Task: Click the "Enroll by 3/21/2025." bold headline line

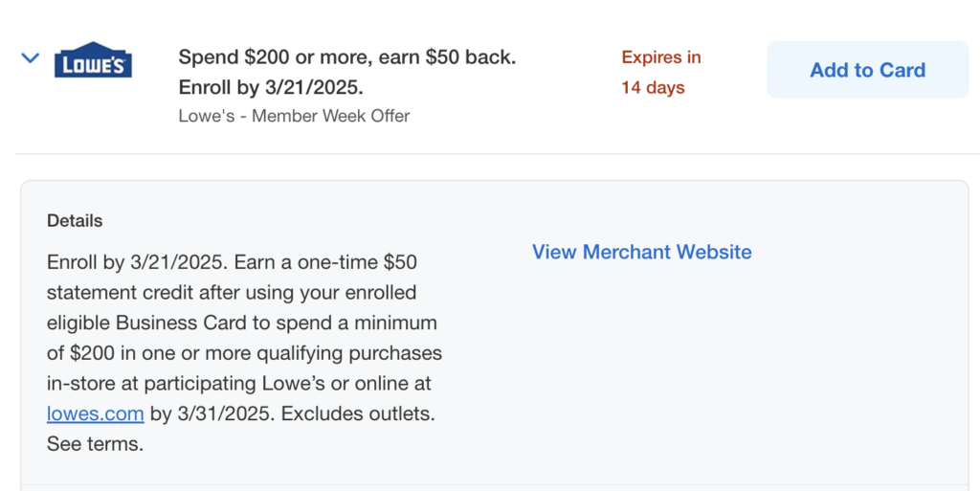Action: pos(271,88)
